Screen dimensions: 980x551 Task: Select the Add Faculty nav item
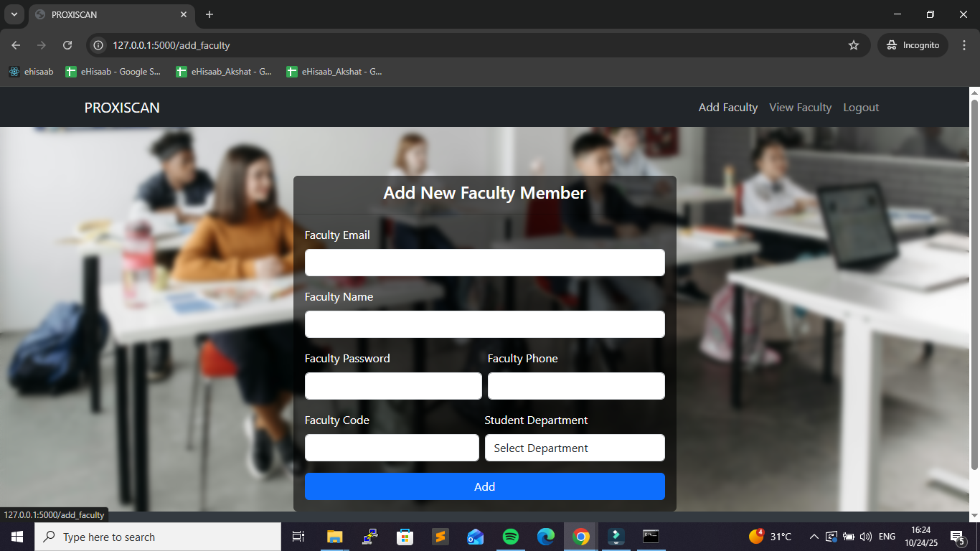click(x=727, y=108)
